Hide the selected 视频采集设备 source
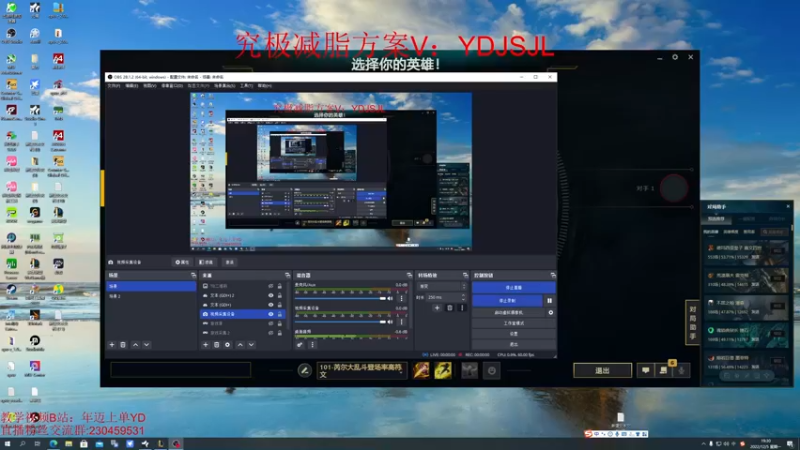 coord(270,314)
